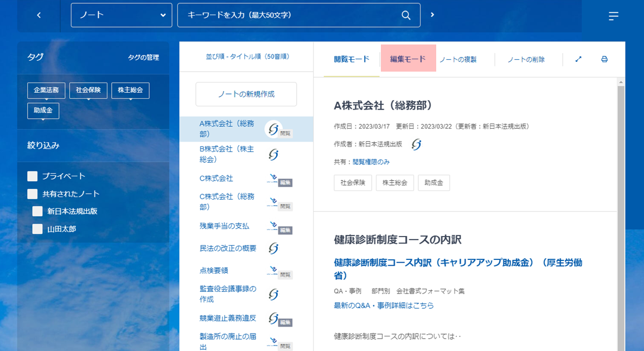The height and width of the screenshot is (351, 644).
Task: Click shared icon beside 残業手当の支払 row
Action: (273, 226)
